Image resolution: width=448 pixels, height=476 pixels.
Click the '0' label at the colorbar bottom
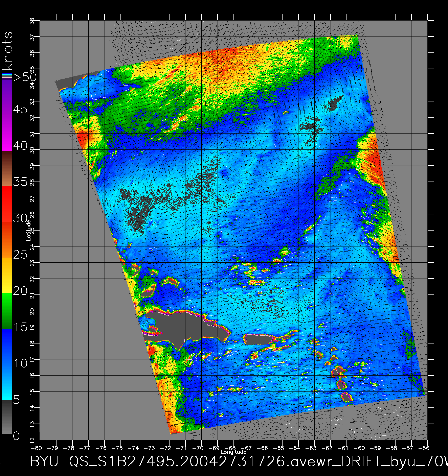click(16, 436)
